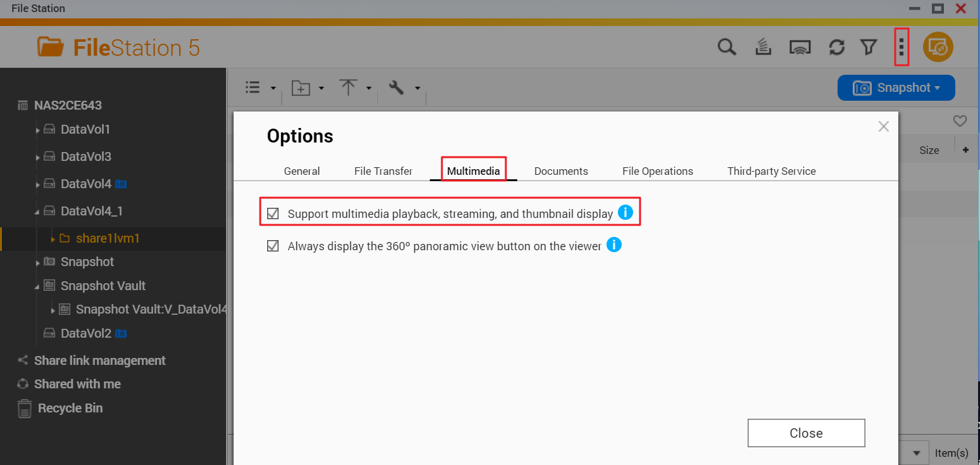Uncheck Support multimedia playback checkbox
The width and height of the screenshot is (980, 465).
tap(273, 213)
